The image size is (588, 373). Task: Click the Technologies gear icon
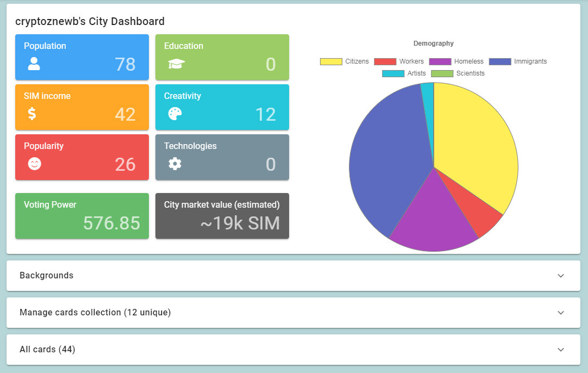pos(174,164)
